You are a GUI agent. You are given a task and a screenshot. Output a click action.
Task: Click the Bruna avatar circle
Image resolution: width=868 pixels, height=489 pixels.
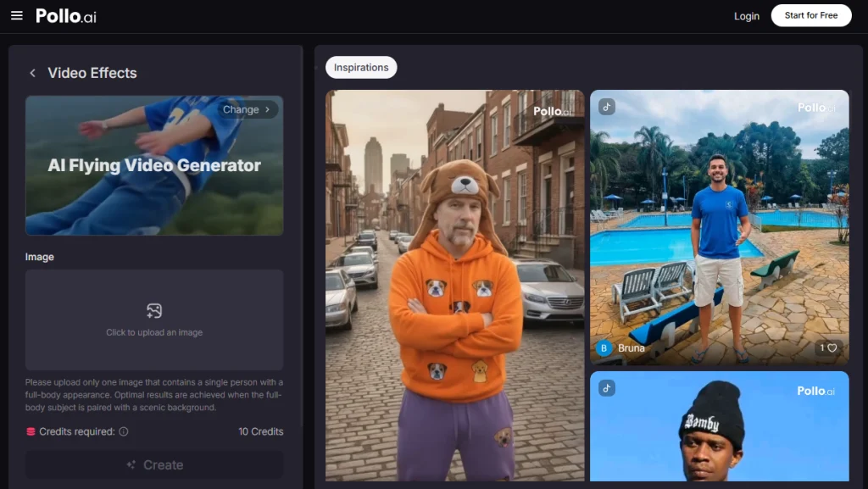coord(604,347)
